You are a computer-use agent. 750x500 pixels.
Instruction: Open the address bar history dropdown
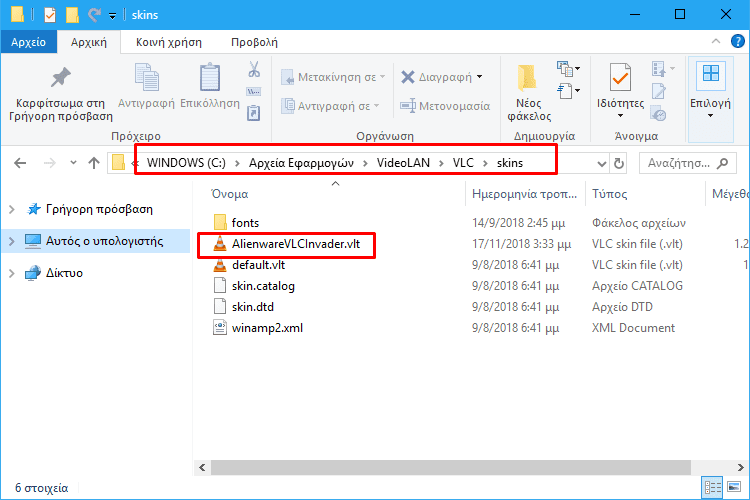pyautogui.click(x=602, y=164)
